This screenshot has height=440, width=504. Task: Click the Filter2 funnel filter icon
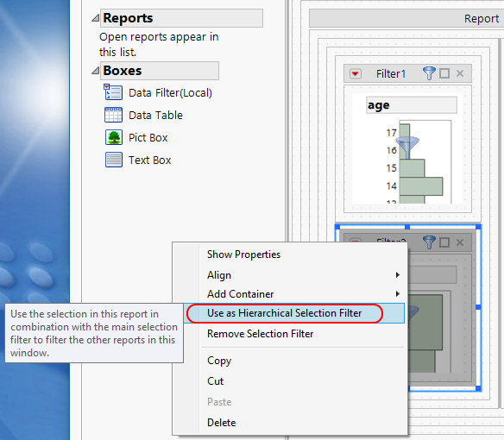click(429, 242)
